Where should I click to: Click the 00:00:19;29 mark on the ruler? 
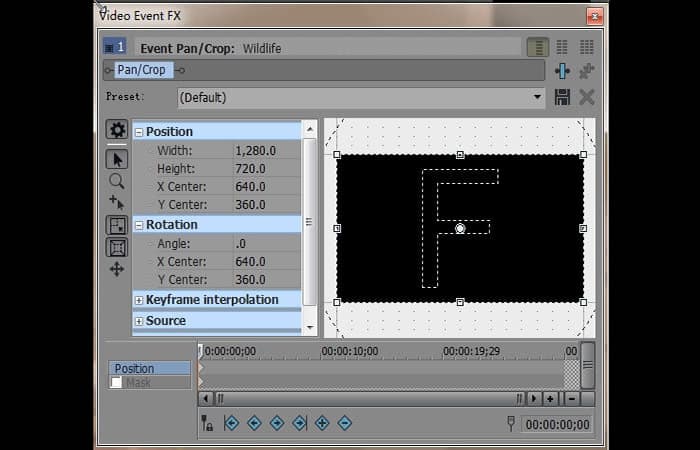(x=471, y=351)
